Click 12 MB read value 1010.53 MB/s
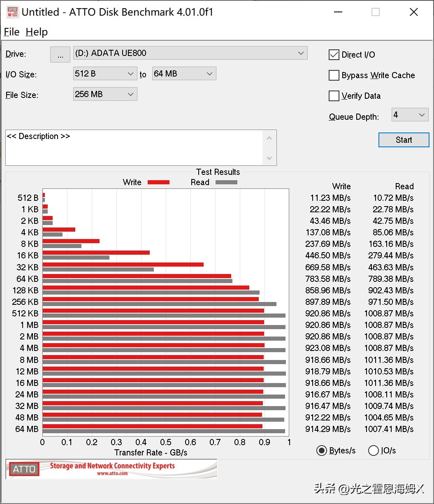 tap(389, 371)
